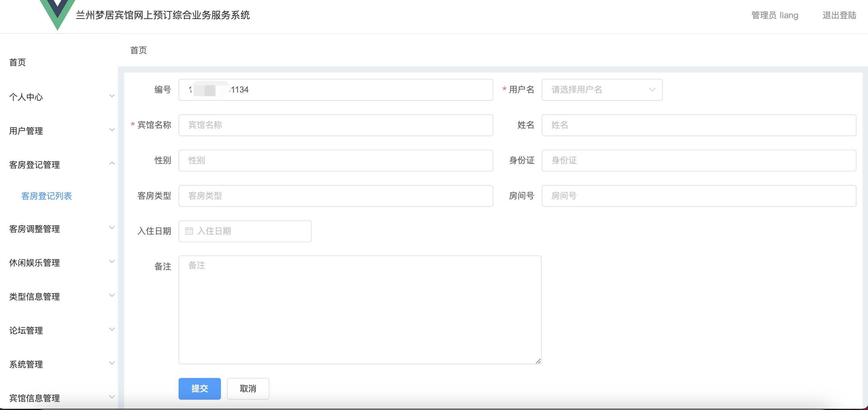The width and height of the screenshot is (868, 410).
Task: Focus the 宾馆名称 input field
Action: point(336,125)
